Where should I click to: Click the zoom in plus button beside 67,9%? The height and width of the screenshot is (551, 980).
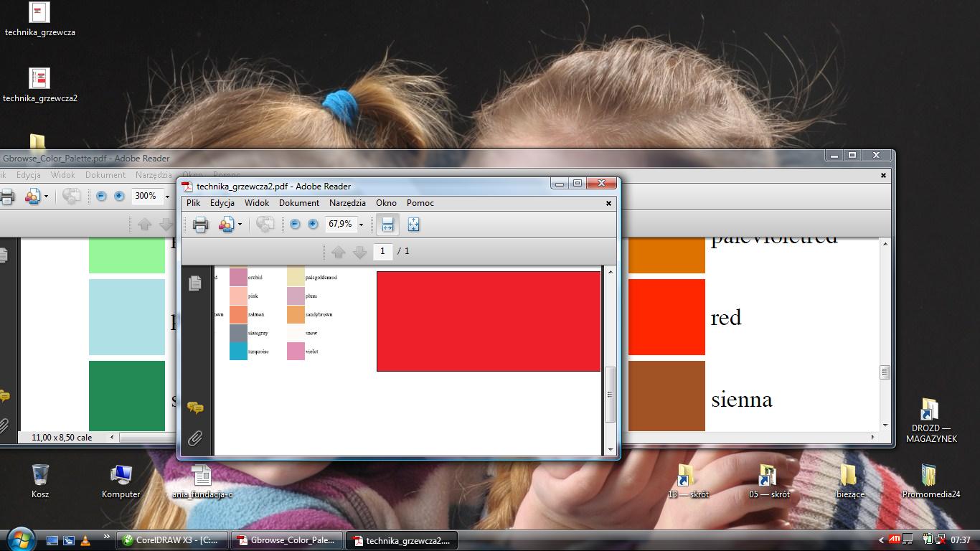(x=313, y=225)
